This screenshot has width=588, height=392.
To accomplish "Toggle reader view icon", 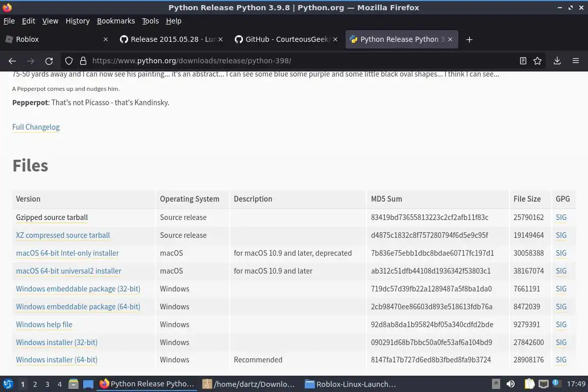I will point(523,61).
